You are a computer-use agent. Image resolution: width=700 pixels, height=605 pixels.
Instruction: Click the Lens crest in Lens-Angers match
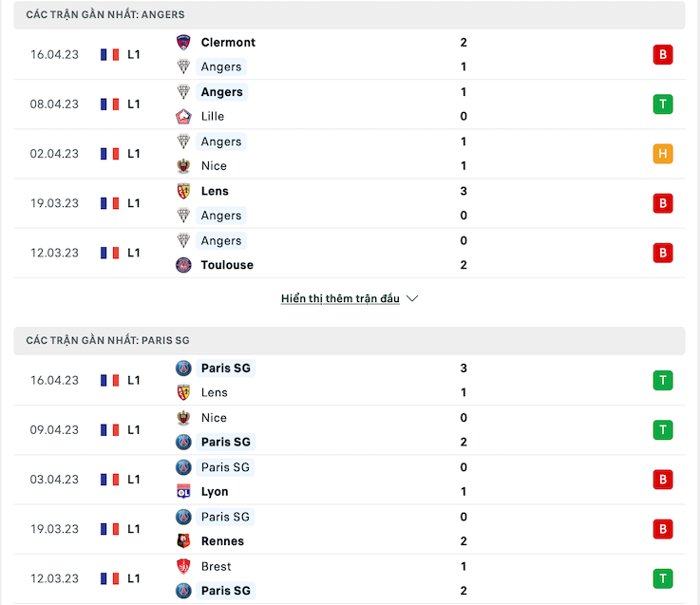click(x=183, y=191)
